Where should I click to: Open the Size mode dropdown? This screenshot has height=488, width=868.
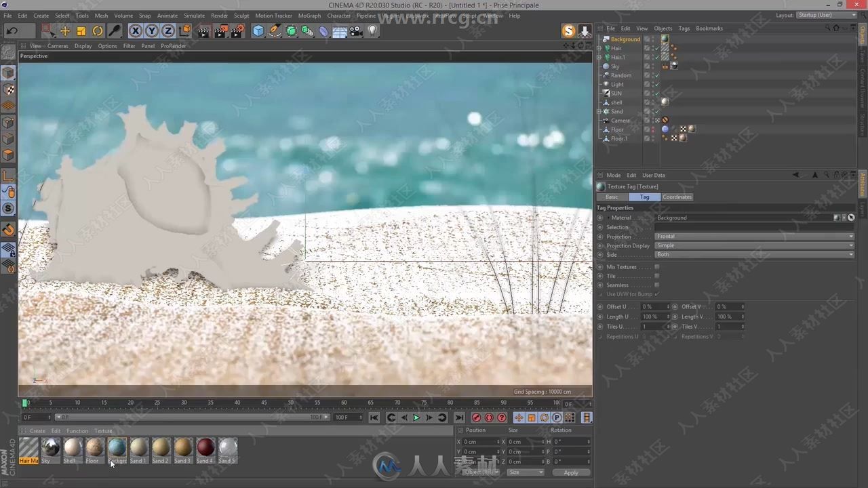click(526, 472)
